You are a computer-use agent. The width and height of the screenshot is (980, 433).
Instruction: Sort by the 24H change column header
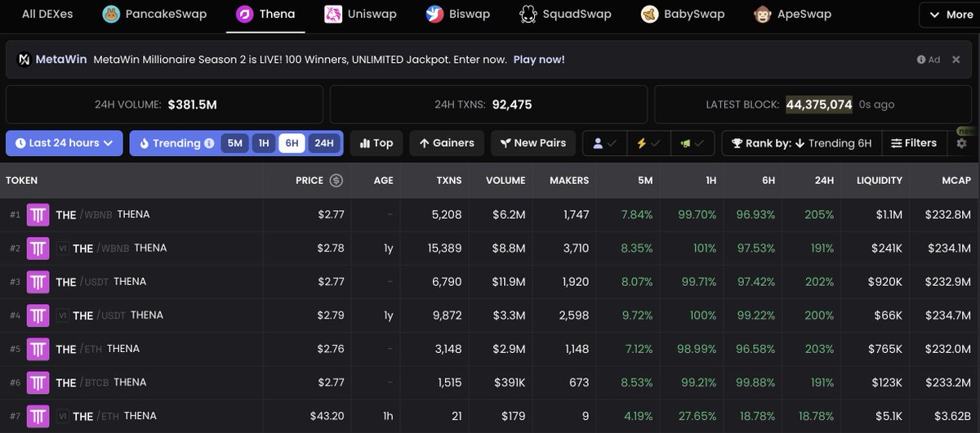(x=824, y=180)
